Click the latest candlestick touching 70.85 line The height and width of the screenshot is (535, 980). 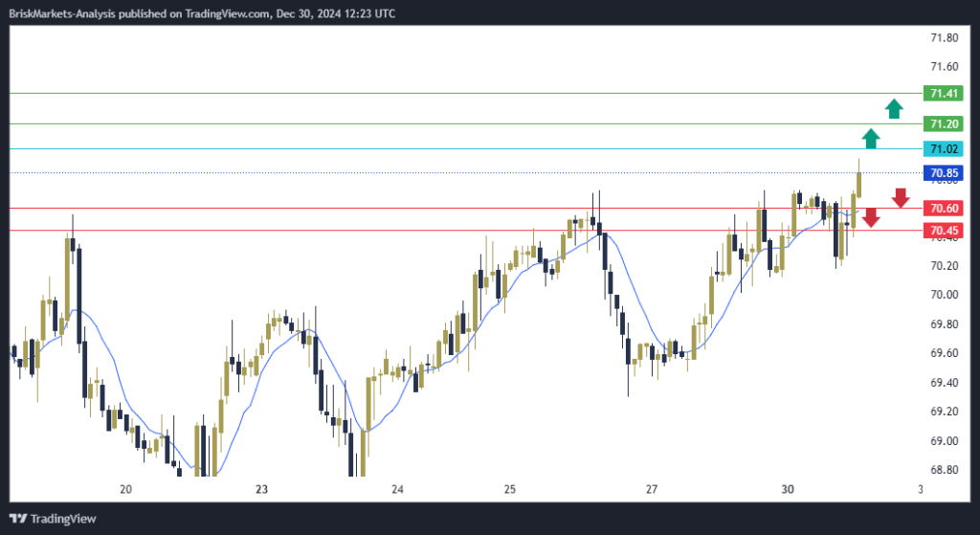click(x=859, y=184)
